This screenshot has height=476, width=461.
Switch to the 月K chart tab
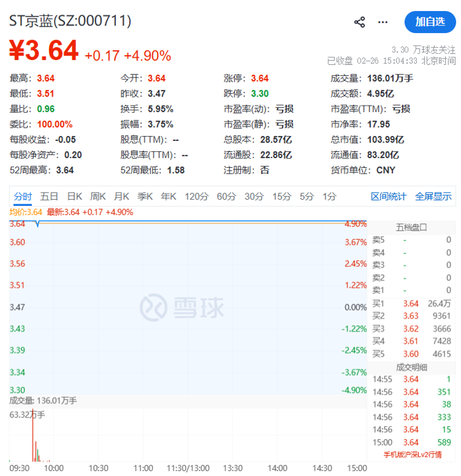pyautogui.click(x=122, y=197)
